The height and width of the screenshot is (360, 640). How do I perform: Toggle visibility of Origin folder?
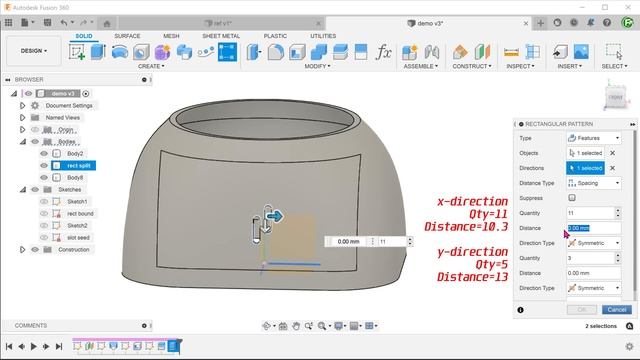(35, 129)
